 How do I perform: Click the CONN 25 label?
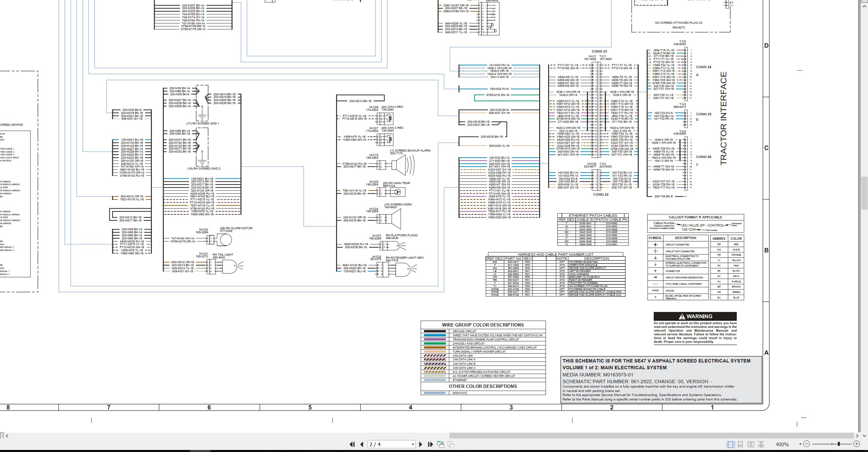tap(704, 114)
